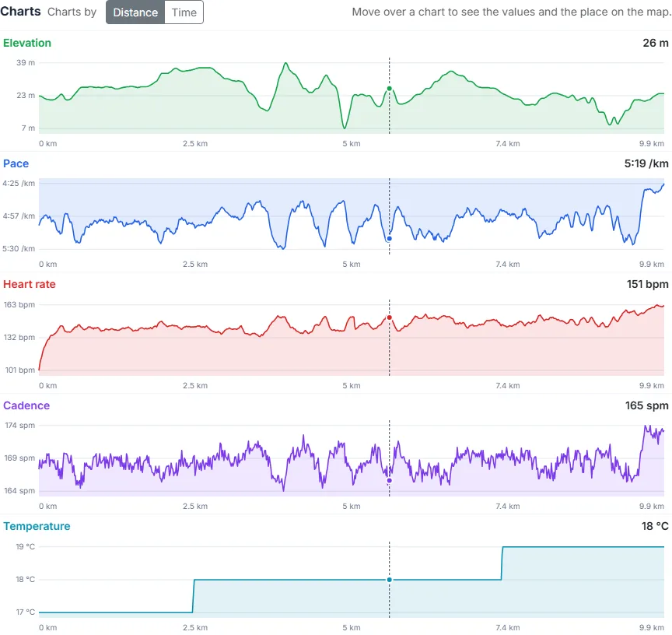
Task: Click the blue pace marker dot
Action: point(389,238)
